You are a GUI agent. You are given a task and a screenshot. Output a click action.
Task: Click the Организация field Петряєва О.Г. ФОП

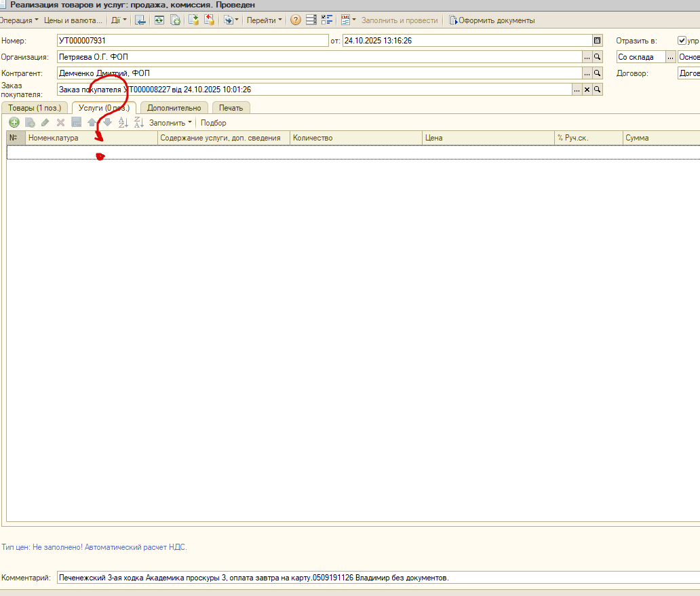click(319, 57)
